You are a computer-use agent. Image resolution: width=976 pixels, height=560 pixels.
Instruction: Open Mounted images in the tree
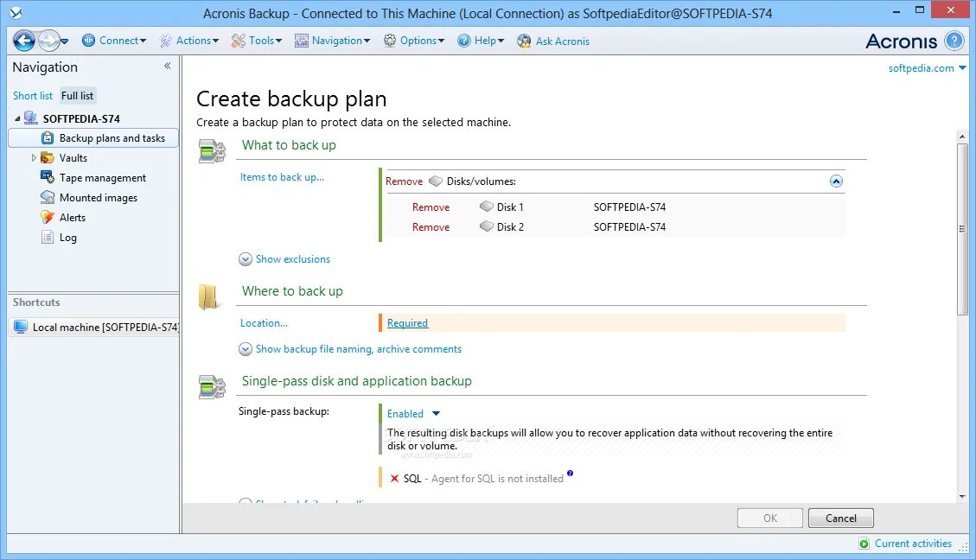point(99,198)
